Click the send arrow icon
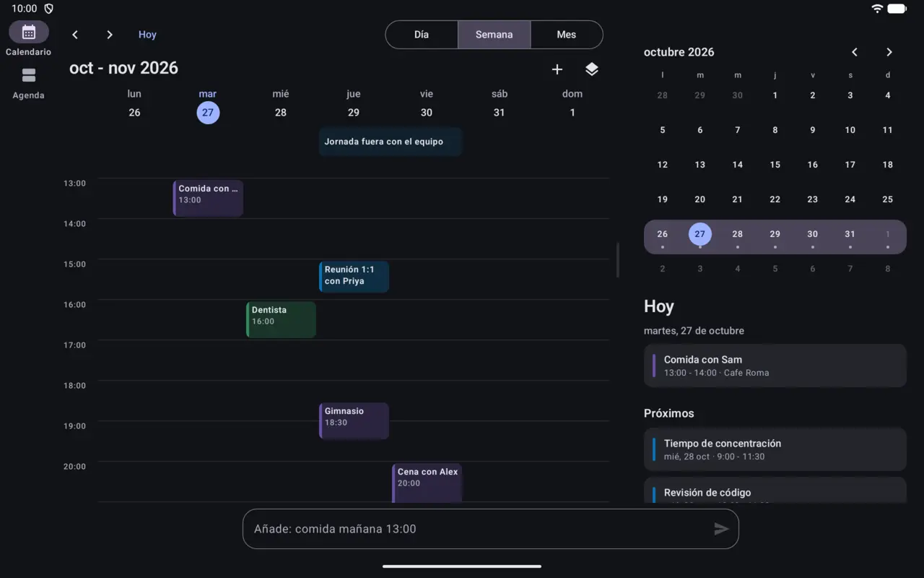This screenshot has height=578, width=924. [721, 529]
